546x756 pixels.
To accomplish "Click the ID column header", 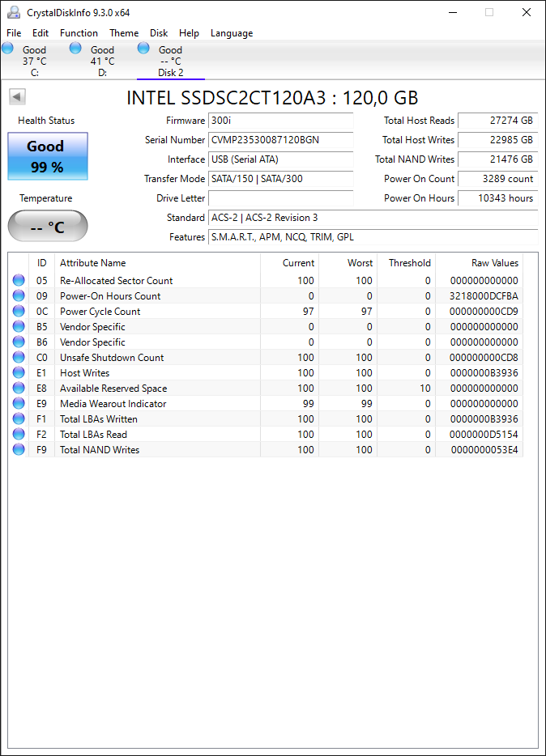I will [42, 263].
